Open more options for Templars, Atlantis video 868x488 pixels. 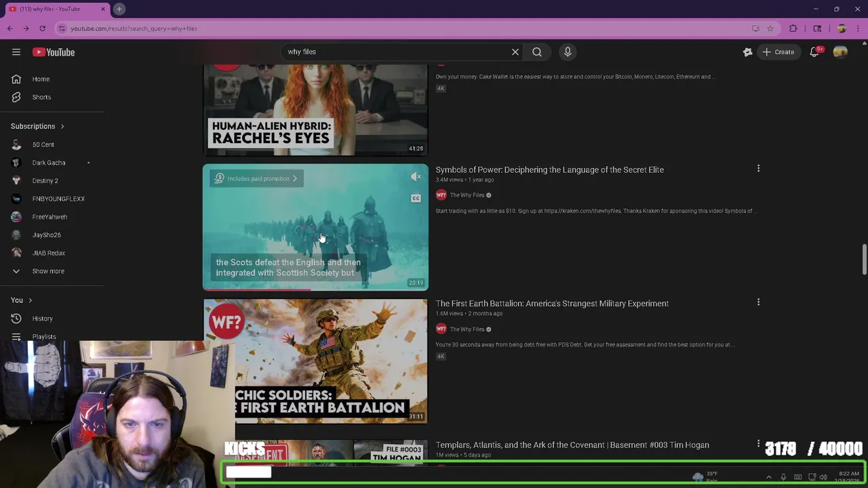pos(758,444)
